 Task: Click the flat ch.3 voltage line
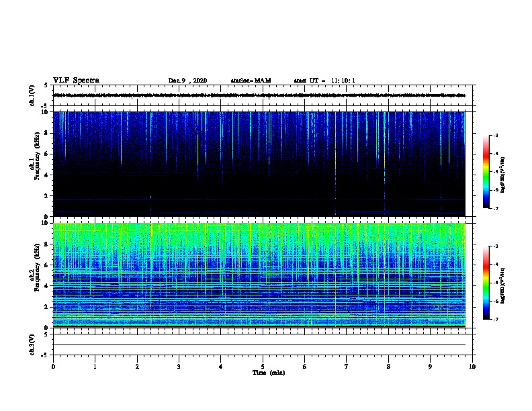click(x=259, y=345)
